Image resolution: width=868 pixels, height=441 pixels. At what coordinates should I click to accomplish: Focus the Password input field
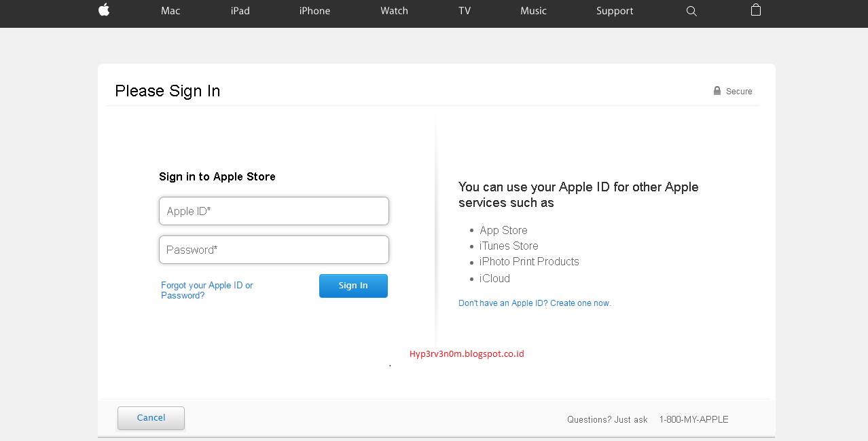(274, 250)
